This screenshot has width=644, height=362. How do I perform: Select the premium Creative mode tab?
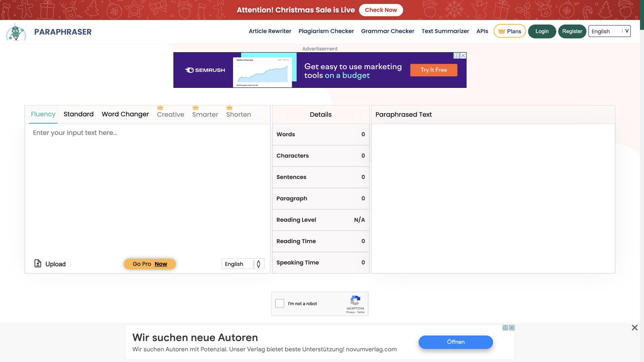pos(170,114)
